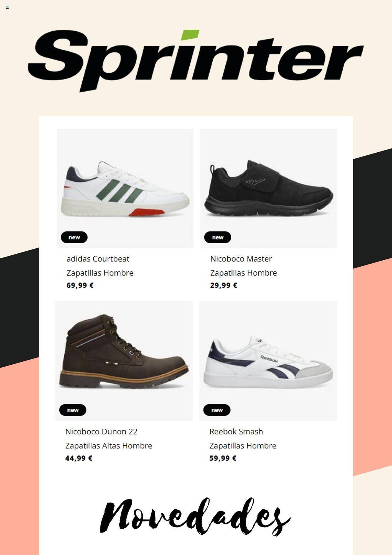Image resolution: width=392 pixels, height=555 pixels.
Task: Select the Reebok Smash product title
Action: 236,432
